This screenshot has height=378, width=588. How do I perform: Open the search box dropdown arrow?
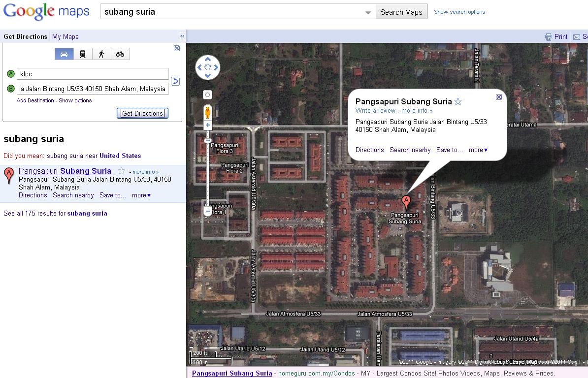(368, 11)
